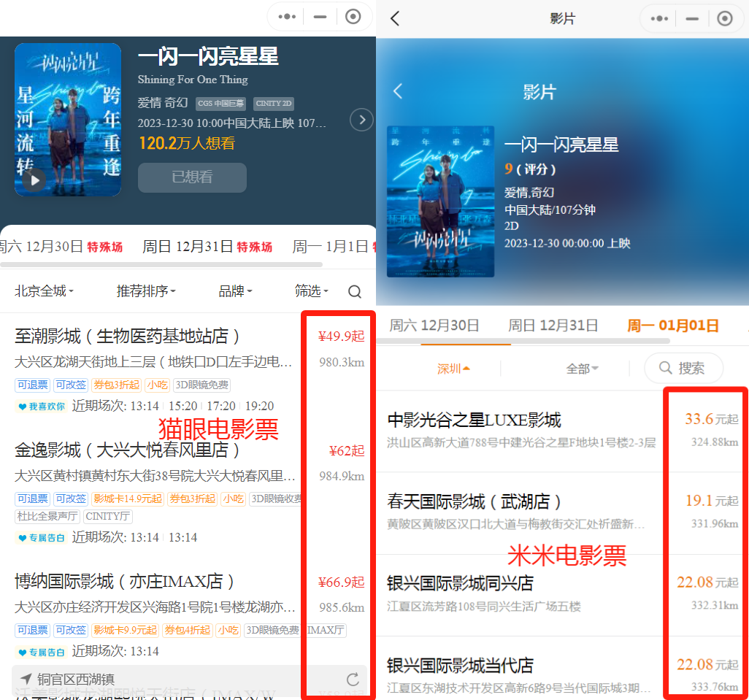Click the 专属告白 tag under 金逸影城
749x700 pixels.
pos(42,538)
